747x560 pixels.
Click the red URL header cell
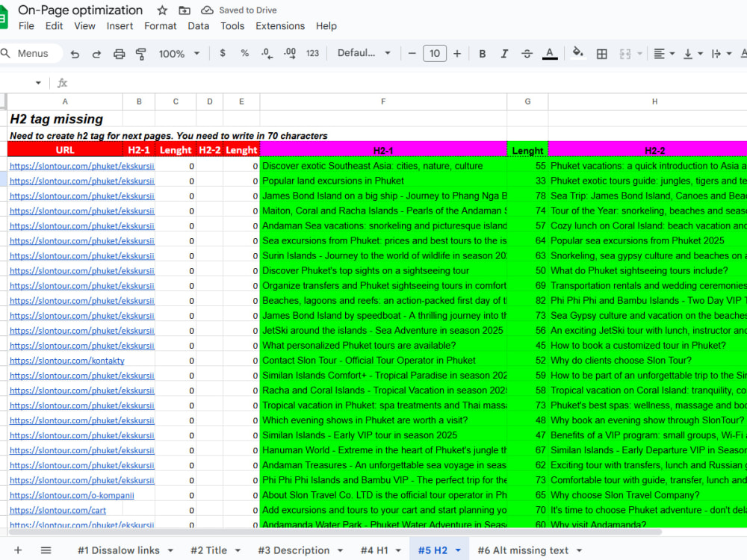pyautogui.click(x=65, y=150)
